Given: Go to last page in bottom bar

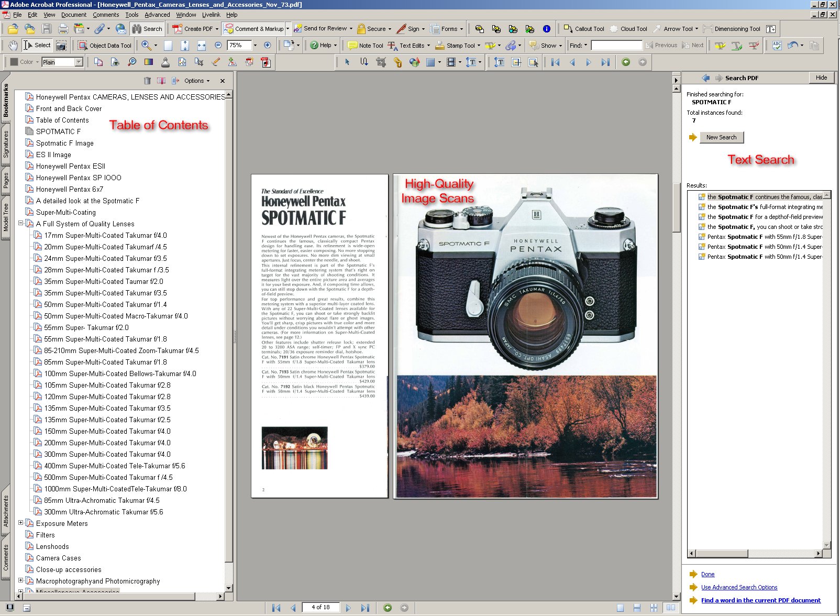Looking at the screenshot, I should click(365, 608).
